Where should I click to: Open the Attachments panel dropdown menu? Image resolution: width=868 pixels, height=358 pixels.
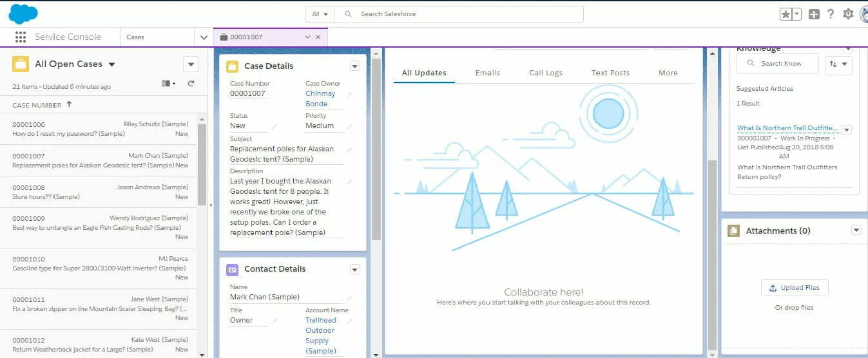pos(856,231)
